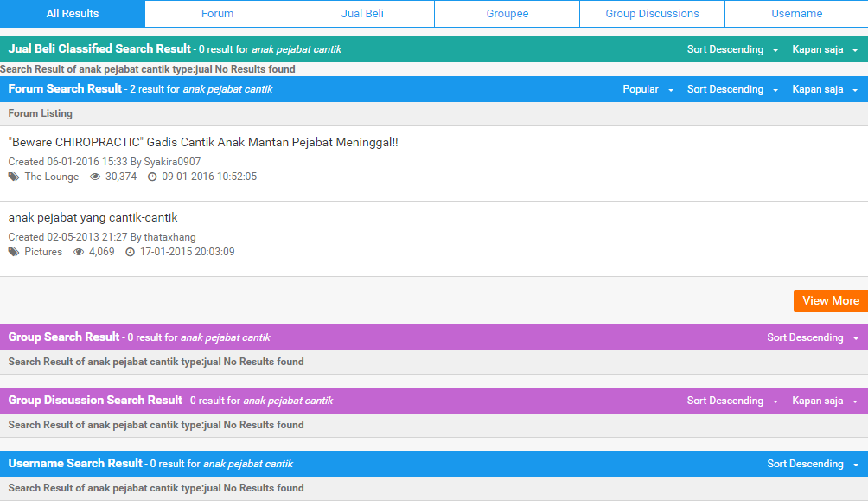Open Kapan saja dropdown in Forum Search Result
The width and height of the screenshot is (868, 501).
pos(825,89)
